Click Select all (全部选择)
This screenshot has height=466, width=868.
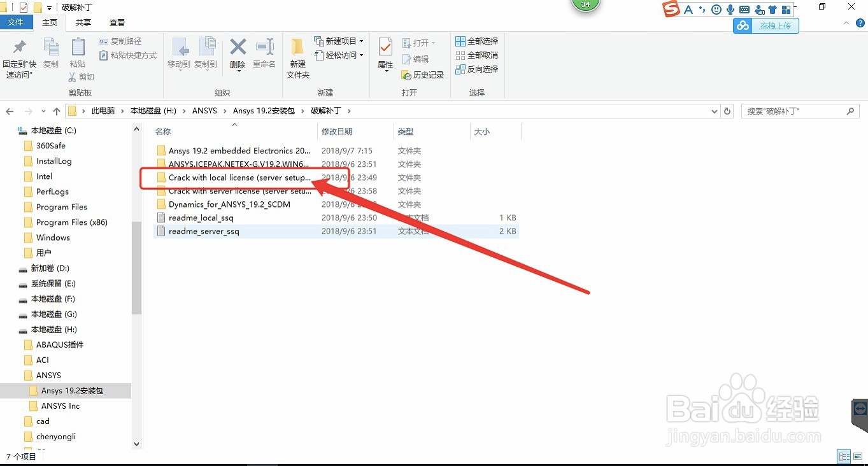[477, 41]
